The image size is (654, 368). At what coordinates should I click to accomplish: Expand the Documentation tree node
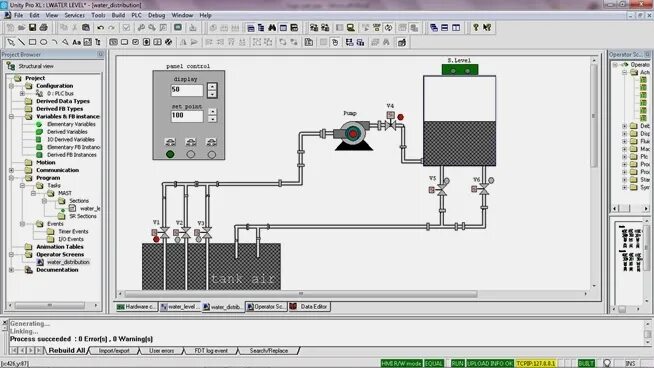pos(12,270)
